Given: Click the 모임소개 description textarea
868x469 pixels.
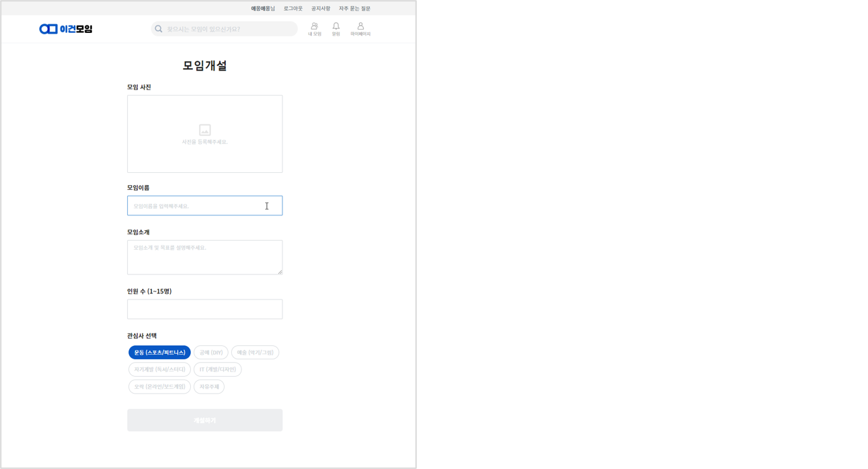Looking at the screenshot, I should coord(204,256).
